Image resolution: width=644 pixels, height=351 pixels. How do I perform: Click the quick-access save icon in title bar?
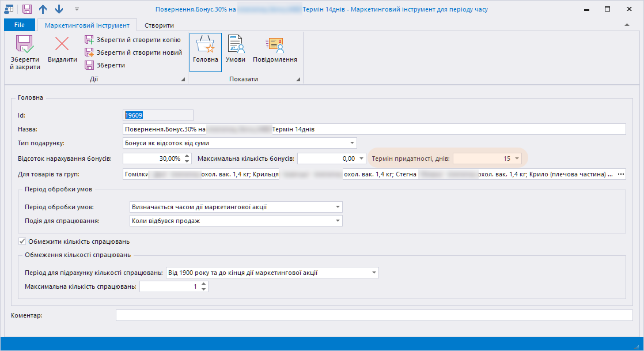tap(27, 9)
